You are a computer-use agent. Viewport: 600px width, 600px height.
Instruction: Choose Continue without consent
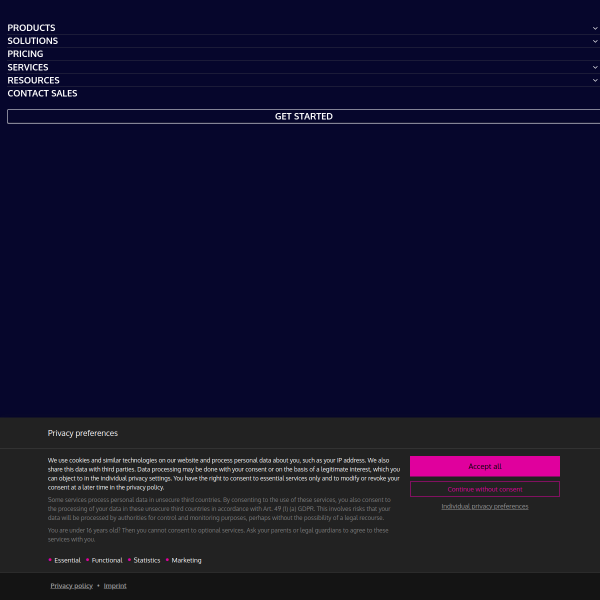485,489
